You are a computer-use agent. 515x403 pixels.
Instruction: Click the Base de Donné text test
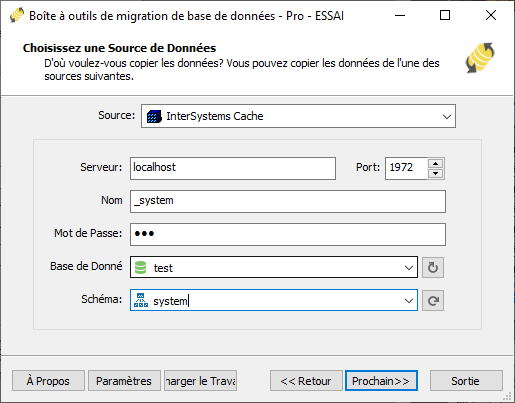[163, 268]
